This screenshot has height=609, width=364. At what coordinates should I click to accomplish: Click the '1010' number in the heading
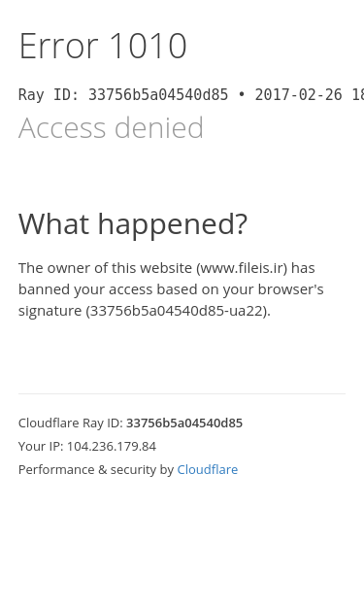(x=149, y=47)
